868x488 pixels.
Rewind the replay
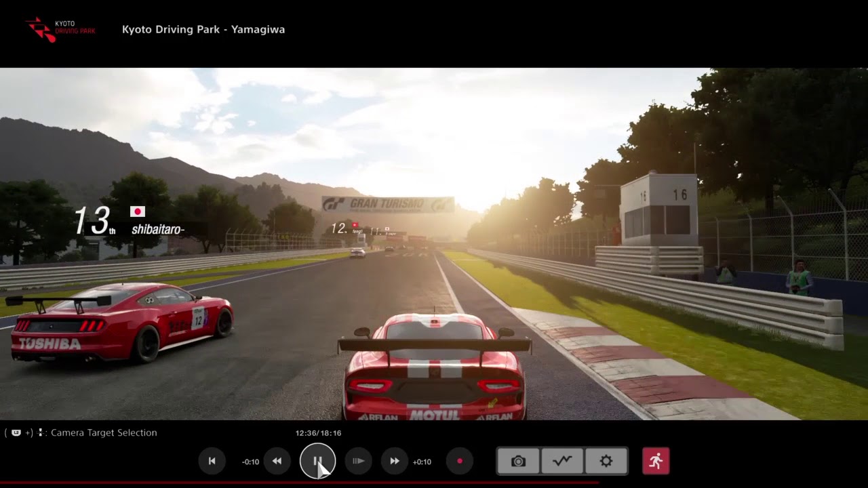[x=277, y=461]
